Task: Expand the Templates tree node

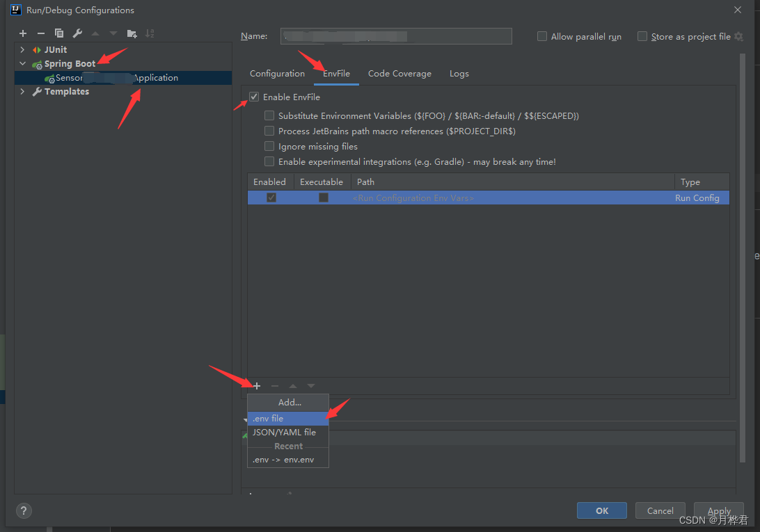Action: point(22,92)
